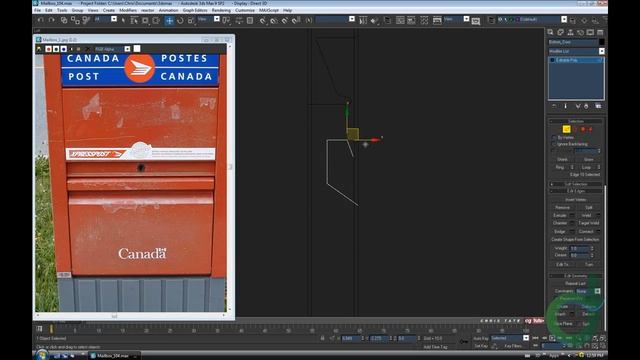Open the Curve Editor icon

point(400,20)
